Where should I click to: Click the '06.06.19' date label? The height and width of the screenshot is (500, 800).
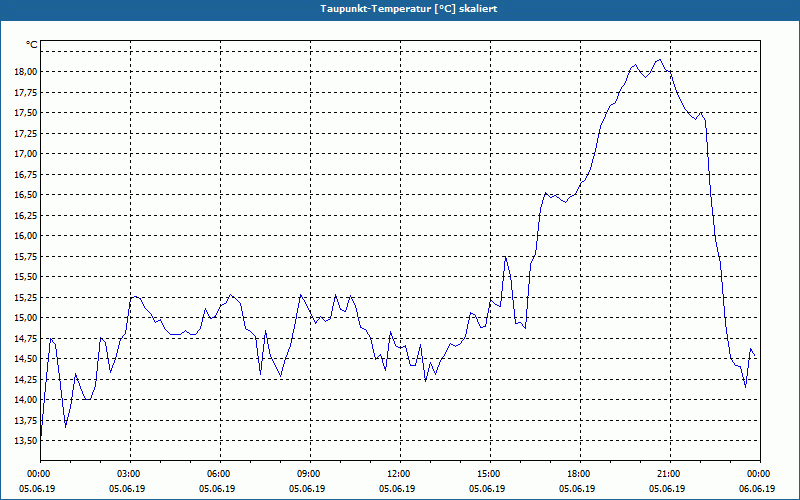point(757,489)
